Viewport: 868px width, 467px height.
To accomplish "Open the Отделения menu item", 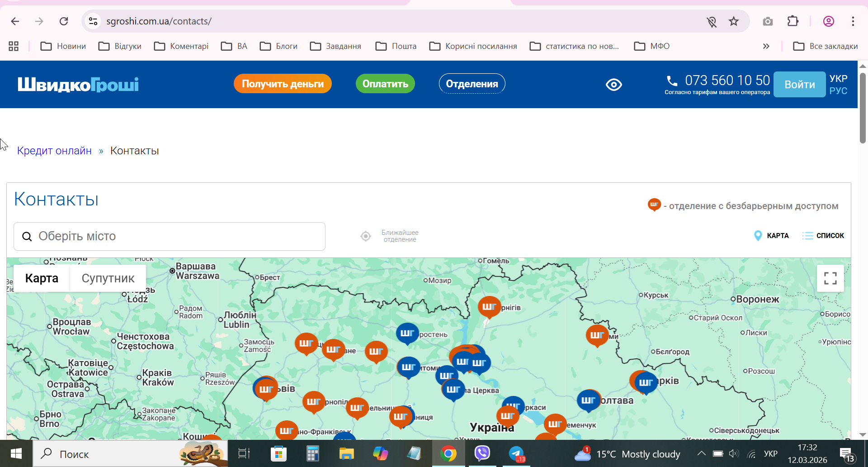I will [x=472, y=84].
